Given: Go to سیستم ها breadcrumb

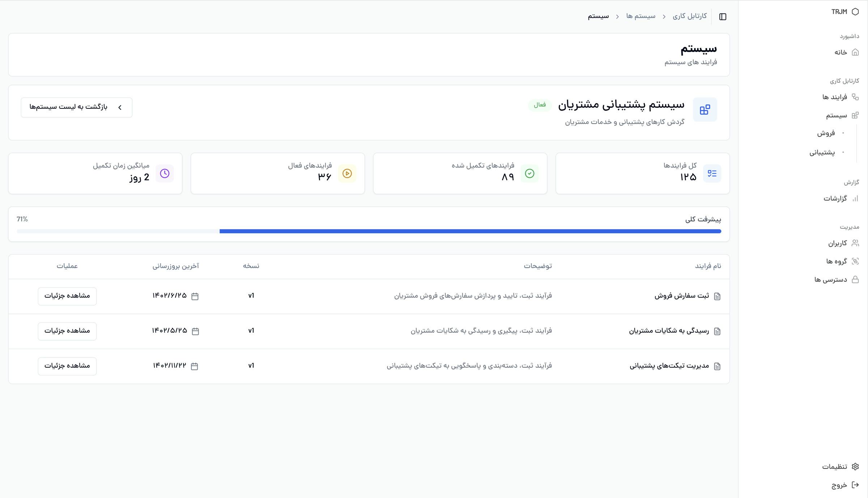Looking at the screenshot, I should tap(641, 16).
